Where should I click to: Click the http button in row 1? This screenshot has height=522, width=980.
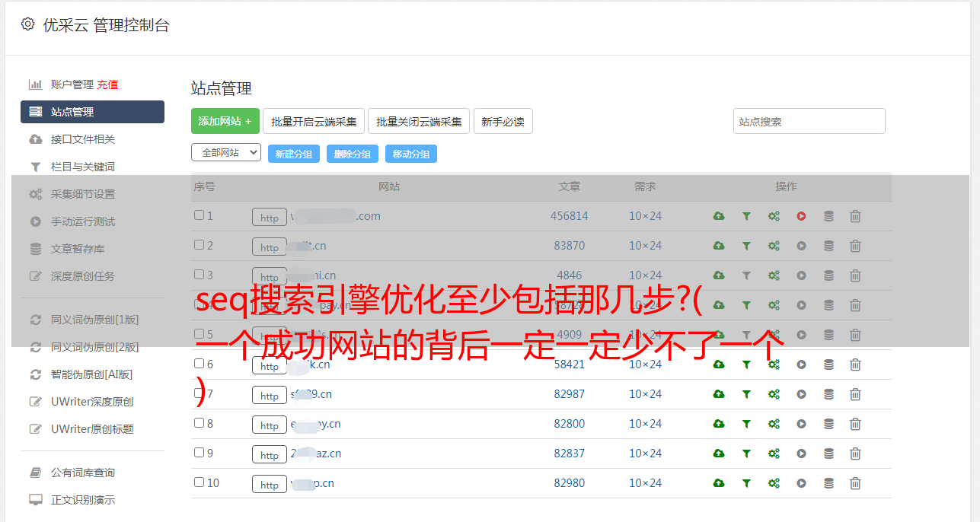tap(270, 217)
